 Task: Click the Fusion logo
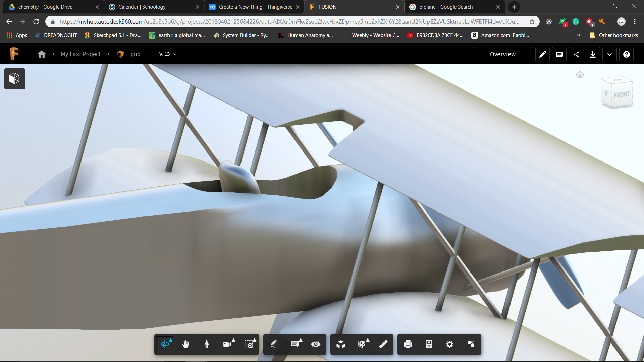pyautogui.click(x=14, y=54)
